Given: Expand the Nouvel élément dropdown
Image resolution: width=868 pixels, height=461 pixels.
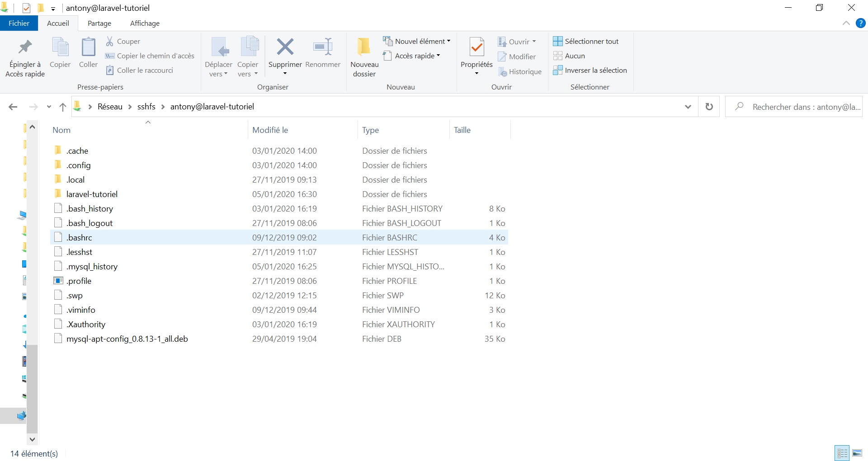Looking at the screenshot, I should tap(417, 42).
